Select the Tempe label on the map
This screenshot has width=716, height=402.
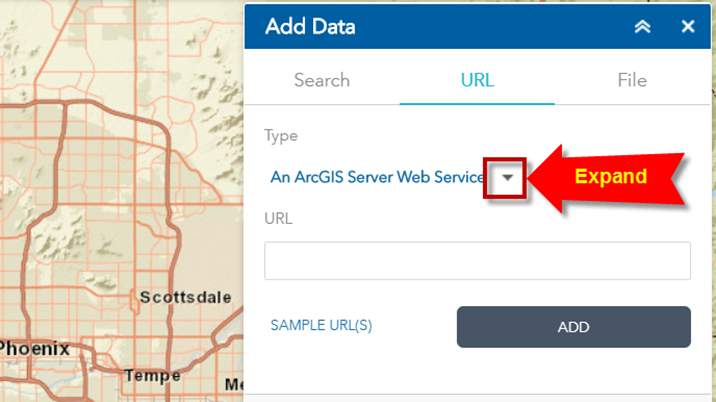[151, 376]
